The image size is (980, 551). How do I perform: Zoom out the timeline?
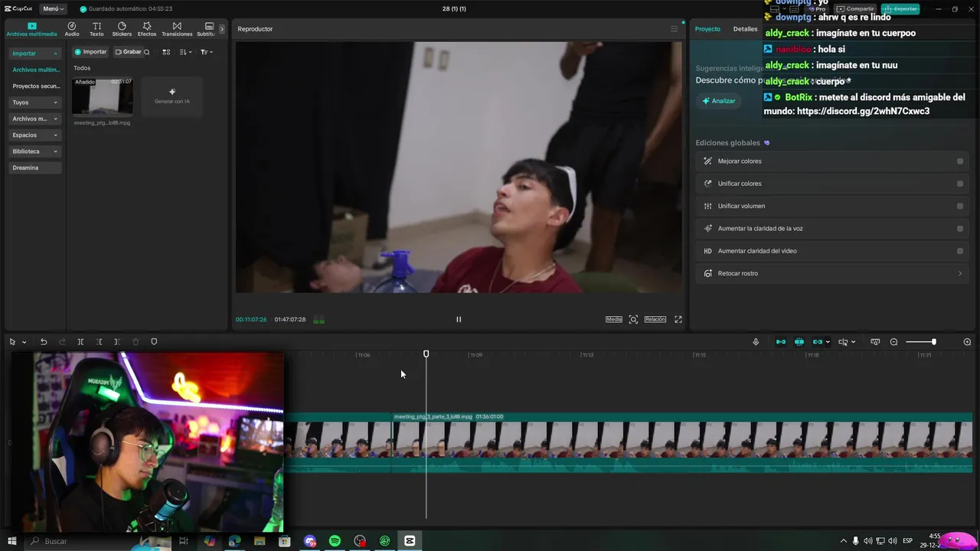click(x=893, y=342)
